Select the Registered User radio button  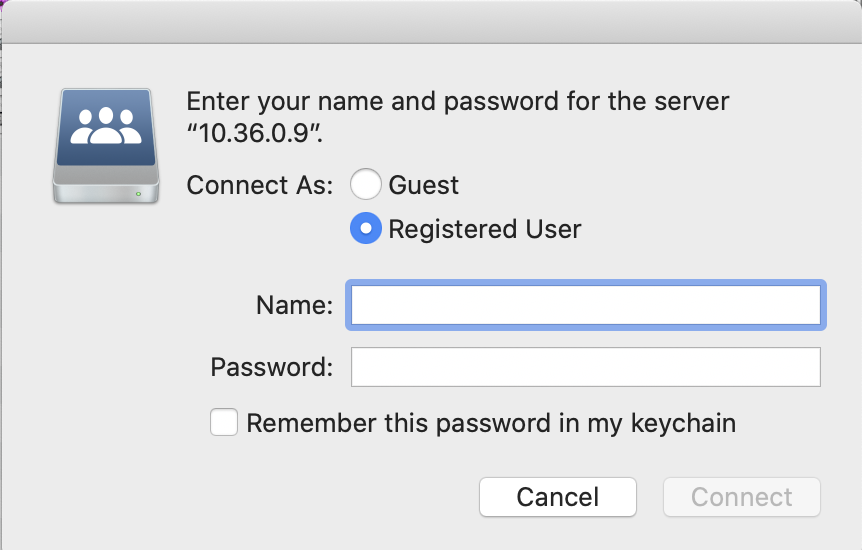pos(365,229)
